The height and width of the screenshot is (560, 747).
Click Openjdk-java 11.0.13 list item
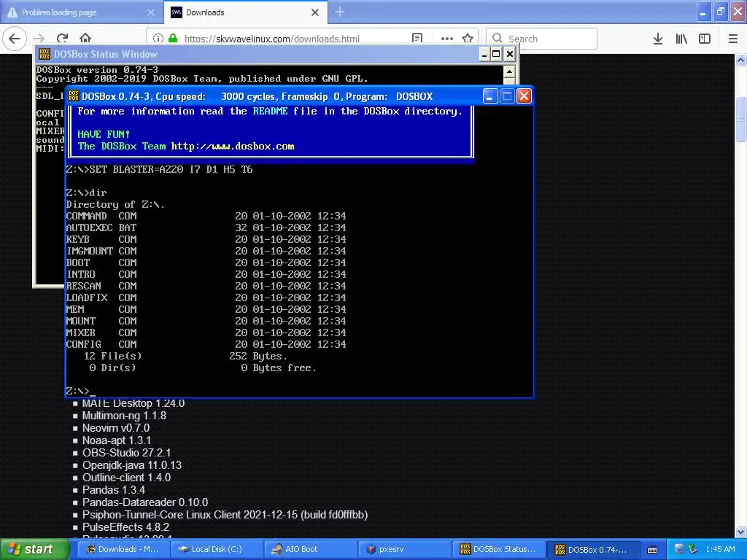pyautogui.click(x=132, y=465)
